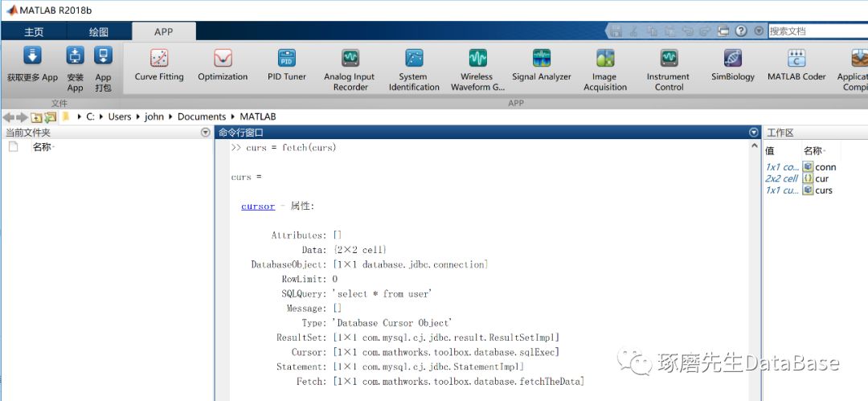The height and width of the screenshot is (401, 868).
Task: Click the 安装 App icon
Action: click(76, 55)
